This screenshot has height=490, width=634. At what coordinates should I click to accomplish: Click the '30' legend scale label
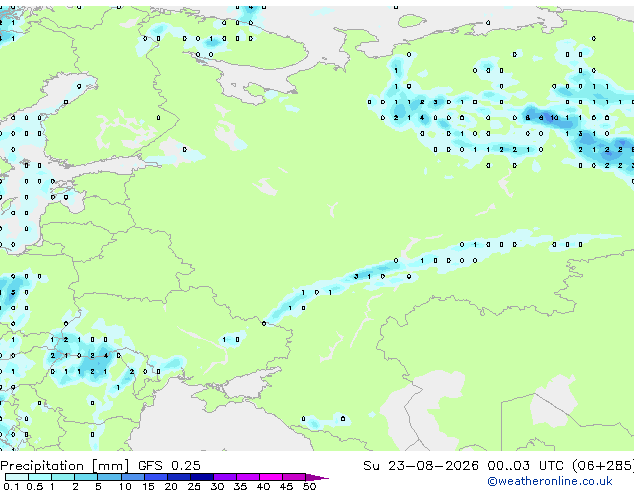tap(217, 486)
